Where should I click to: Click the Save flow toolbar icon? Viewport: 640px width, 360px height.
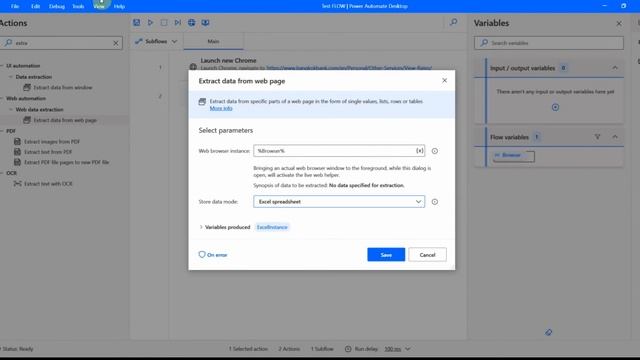click(137, 22)
